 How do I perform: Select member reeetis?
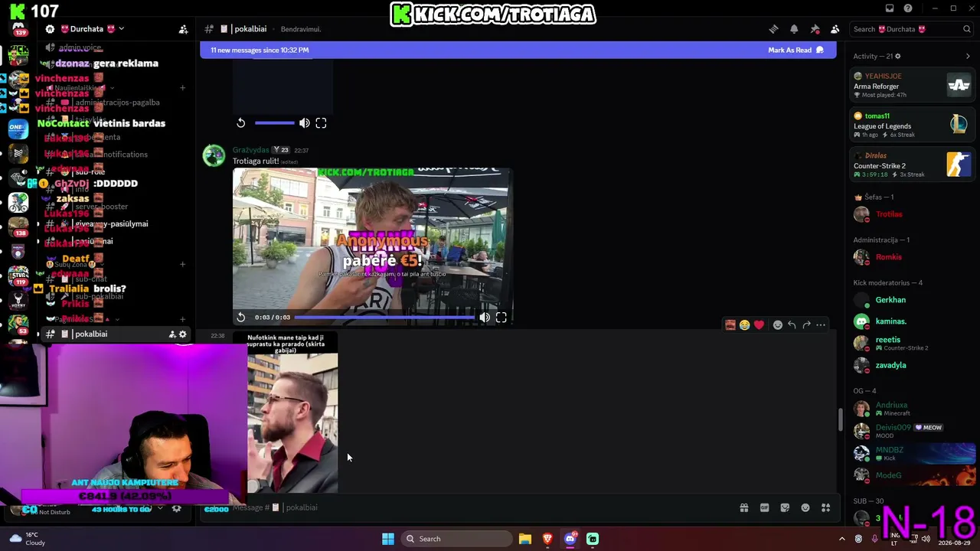pos(913,343)
